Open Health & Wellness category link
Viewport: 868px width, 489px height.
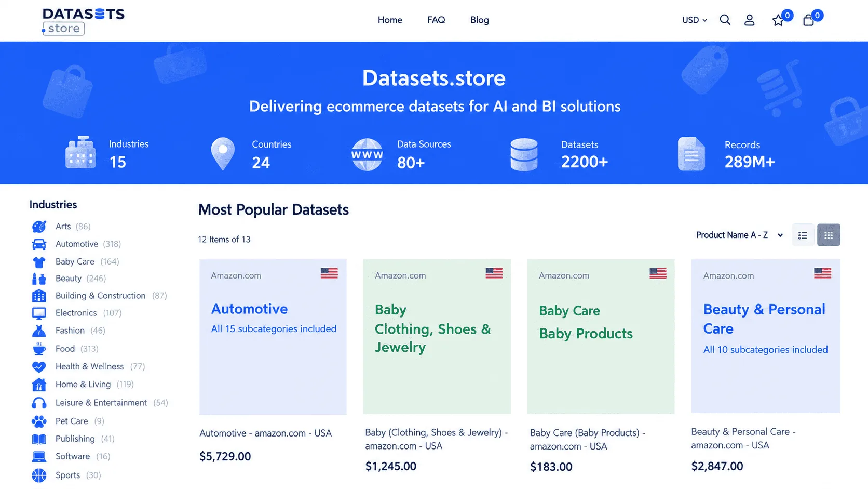[x=90, y=366]
